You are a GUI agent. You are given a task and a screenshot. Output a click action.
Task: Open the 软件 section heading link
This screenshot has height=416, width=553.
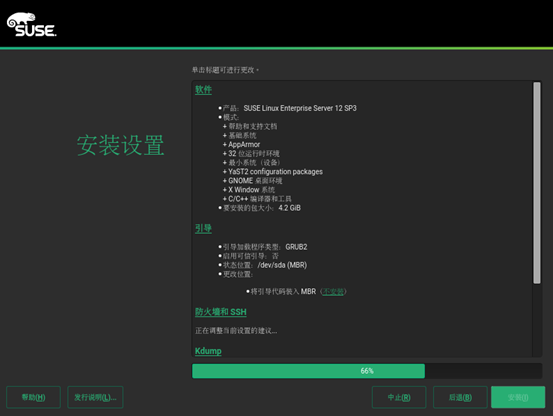pos(203,90)
